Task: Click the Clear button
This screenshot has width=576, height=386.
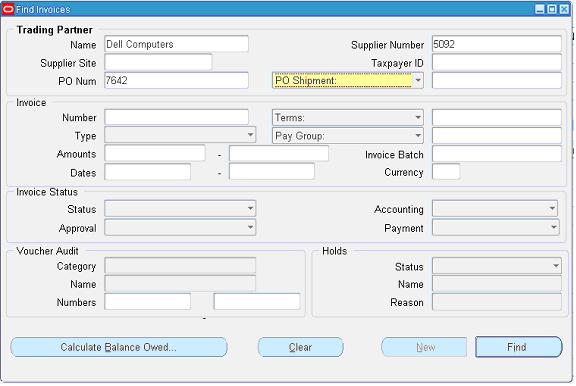Action: point(300,347)
